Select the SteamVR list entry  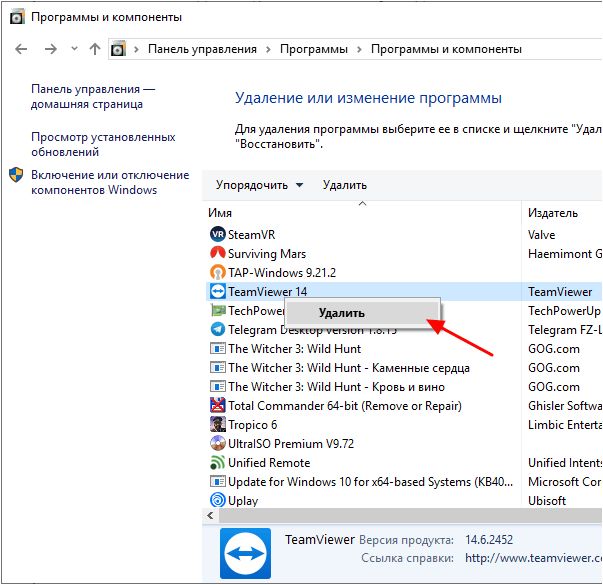[252, 235]
